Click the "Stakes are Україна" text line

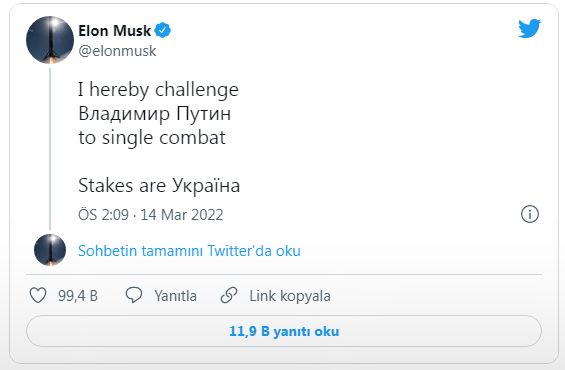click(x=159, y=186)
